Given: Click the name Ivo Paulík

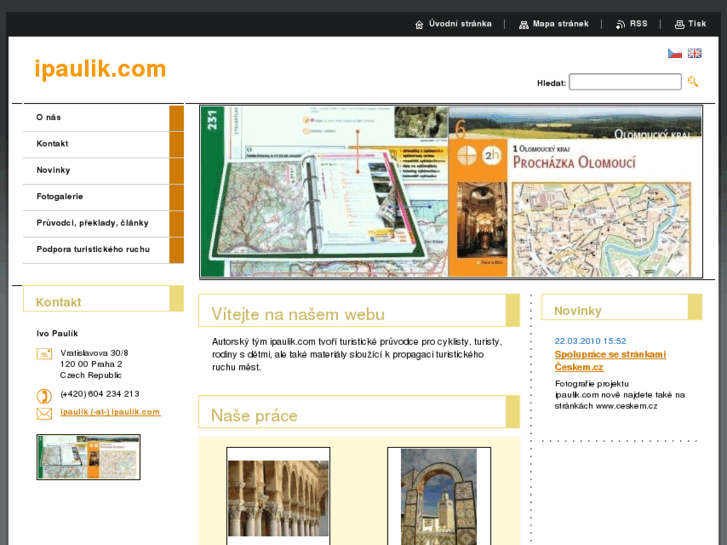Looking at the screenshot, I should click(57, 334).
